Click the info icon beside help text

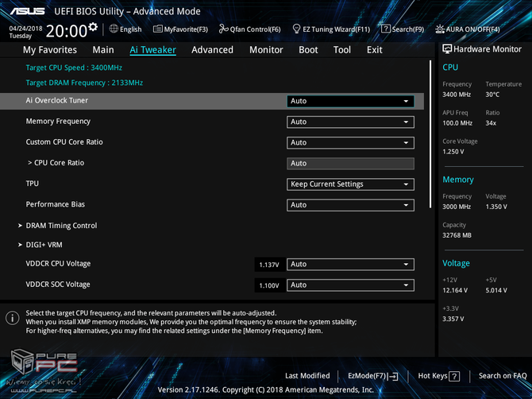coord(12,318)
